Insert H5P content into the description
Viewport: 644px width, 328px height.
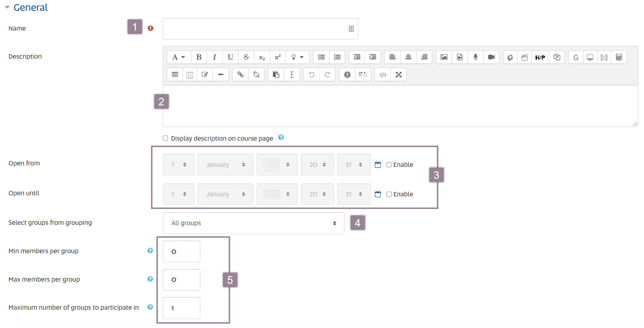pos(540,57)
